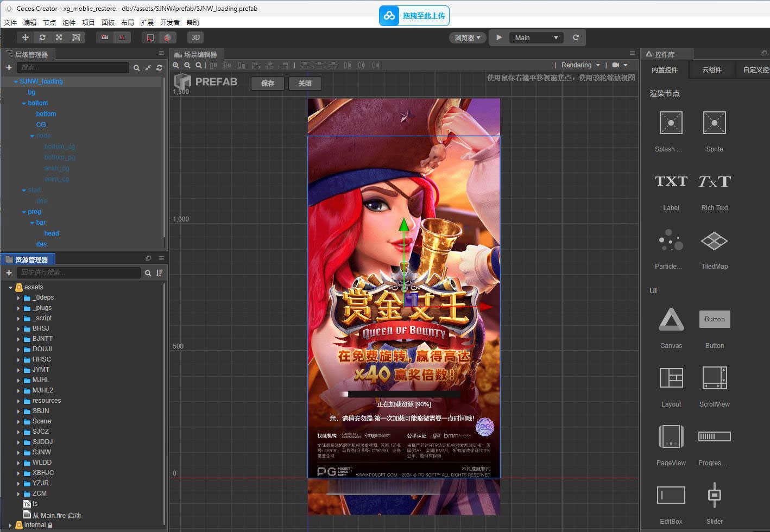Toggle pivot/center gizmo position mode

click(105, 37)
